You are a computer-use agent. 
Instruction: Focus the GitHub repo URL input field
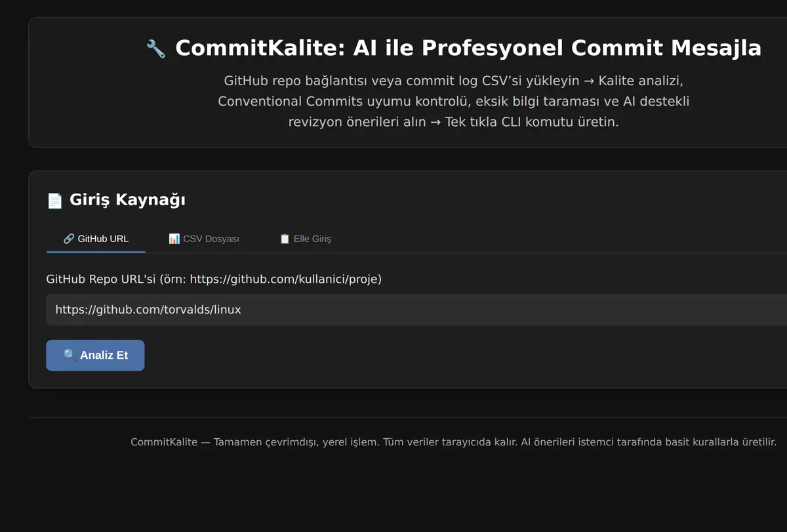click(x=416, y=310)
